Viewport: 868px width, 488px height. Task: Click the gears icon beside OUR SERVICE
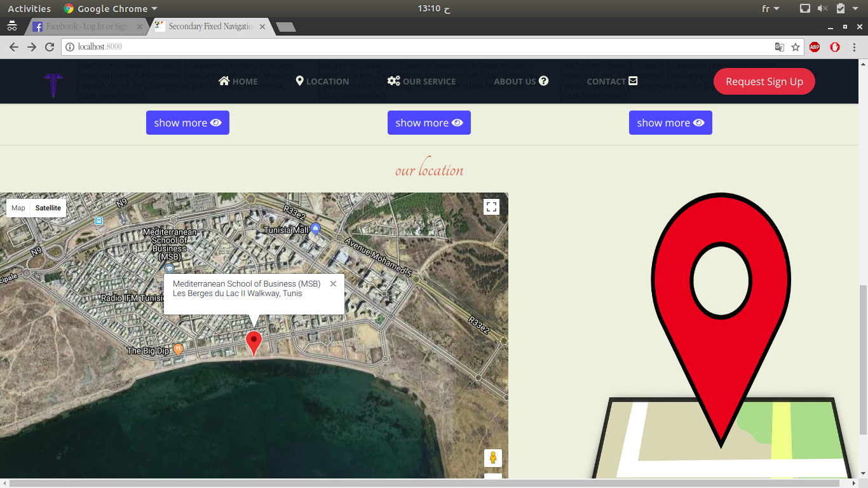point(393,81)
